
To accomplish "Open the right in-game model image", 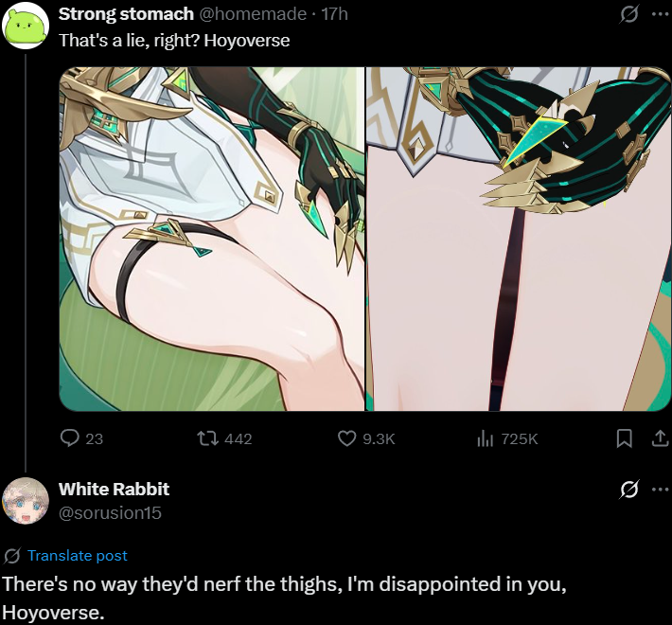I will click(x=518, y=239).
